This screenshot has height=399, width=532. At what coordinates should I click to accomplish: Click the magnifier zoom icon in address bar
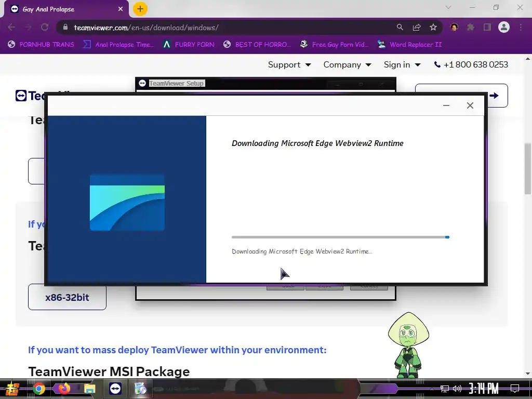400,28
